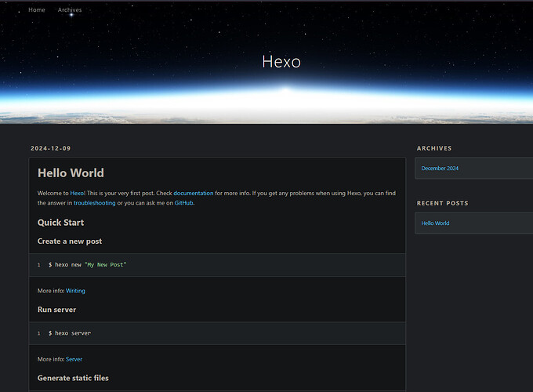Follow the Hexo link in welcome text
533x392 pixels.
pyautogui.click(x=77, y=193)
